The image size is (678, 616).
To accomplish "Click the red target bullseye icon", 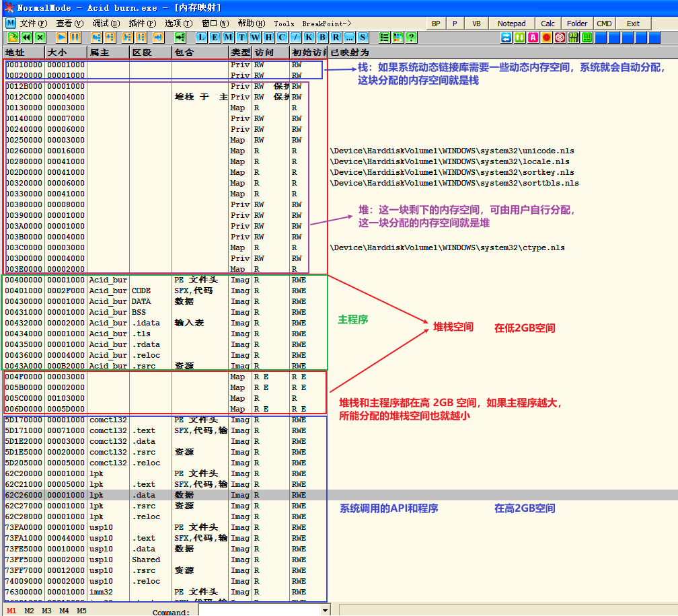I will (x=560, y=38).
